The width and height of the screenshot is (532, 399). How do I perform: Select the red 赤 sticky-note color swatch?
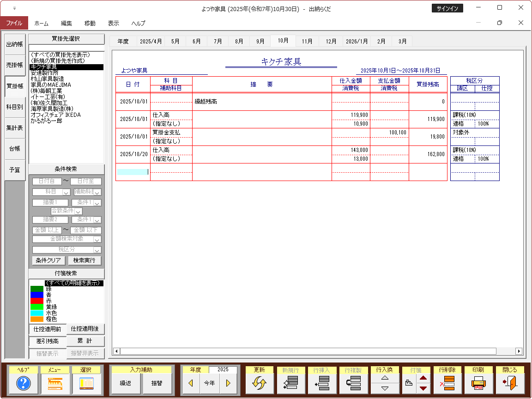[37, 301]
